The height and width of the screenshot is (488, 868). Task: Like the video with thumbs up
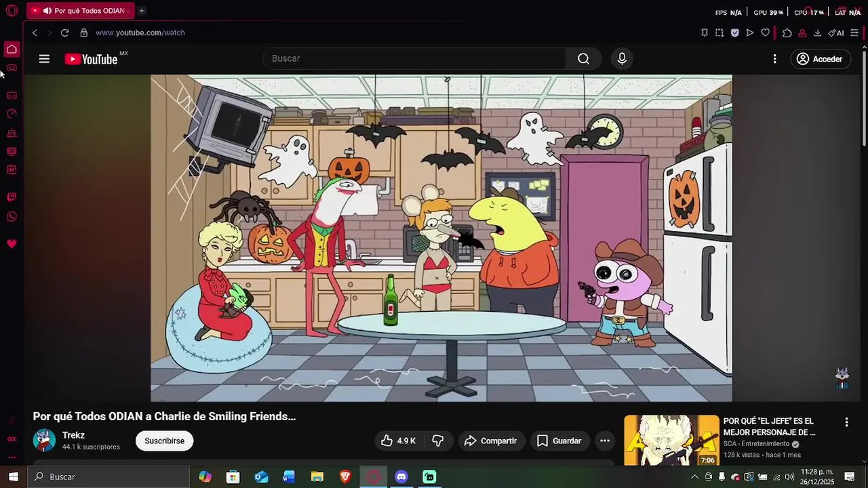tap(398, 441)
